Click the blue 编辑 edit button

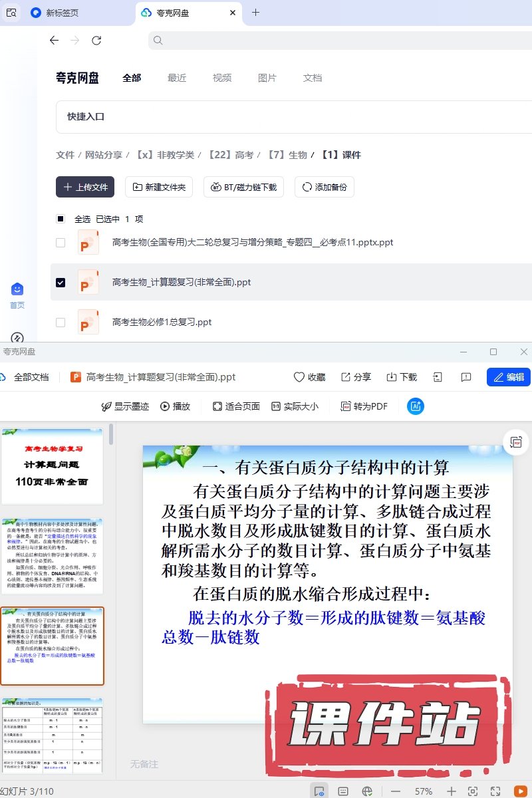point(509,377)
